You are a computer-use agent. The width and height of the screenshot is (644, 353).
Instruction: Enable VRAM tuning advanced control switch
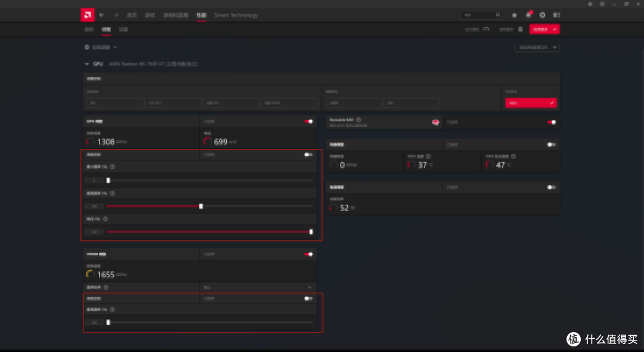click(308, 298)
